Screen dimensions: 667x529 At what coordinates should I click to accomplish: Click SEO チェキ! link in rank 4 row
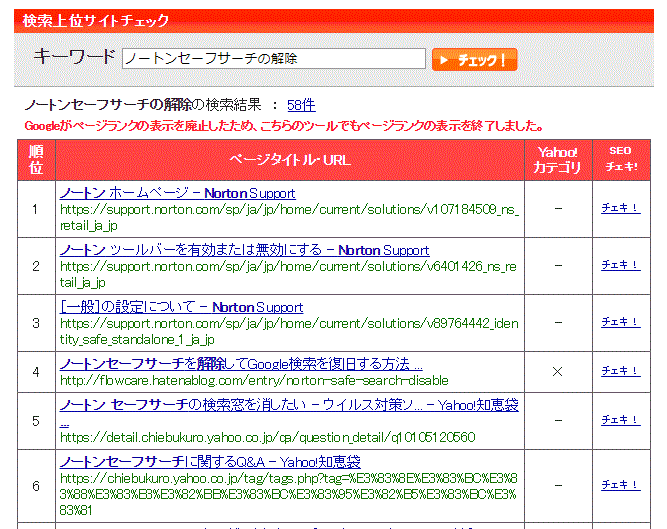pyautogui.click(x=621, y=371)
